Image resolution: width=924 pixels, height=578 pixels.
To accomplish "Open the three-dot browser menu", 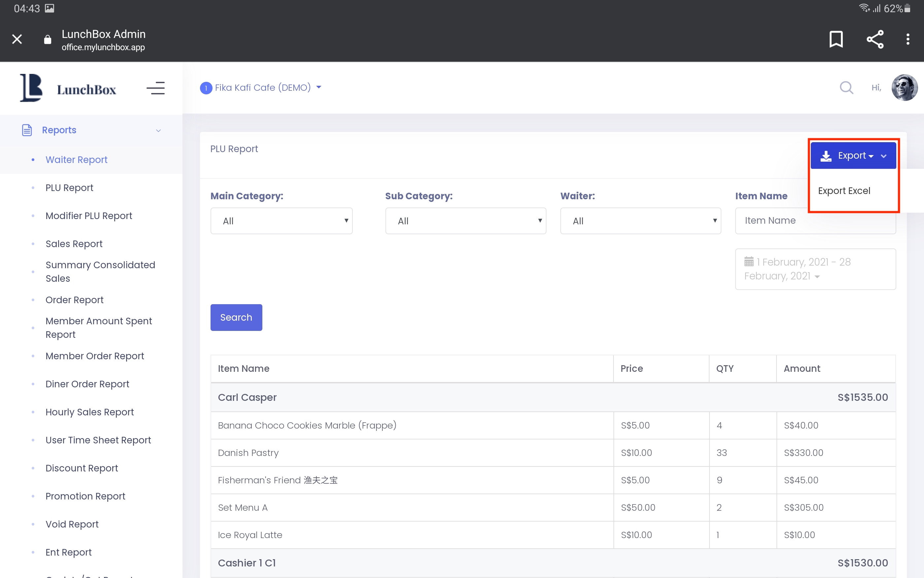I will [x=907, y=39].
